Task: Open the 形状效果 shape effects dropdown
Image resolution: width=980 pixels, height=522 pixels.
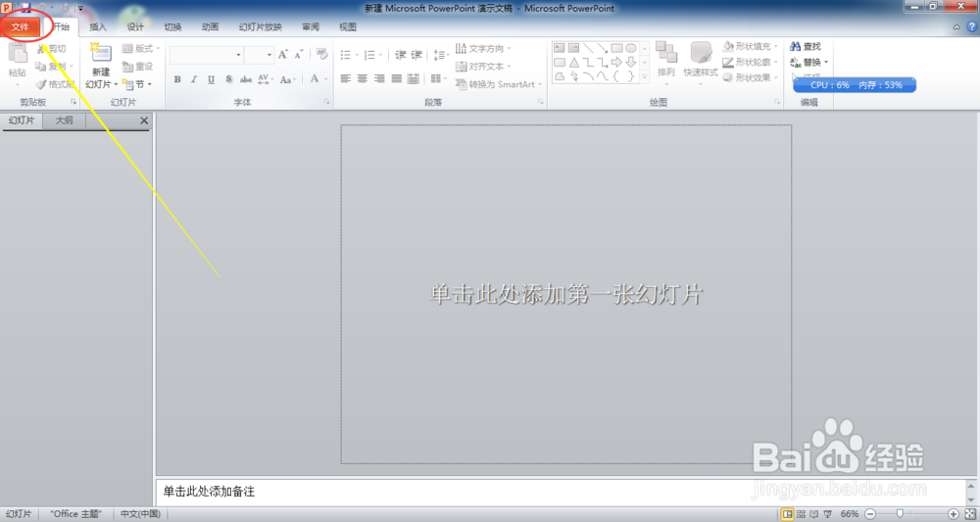Action: (x=751, y=77)
